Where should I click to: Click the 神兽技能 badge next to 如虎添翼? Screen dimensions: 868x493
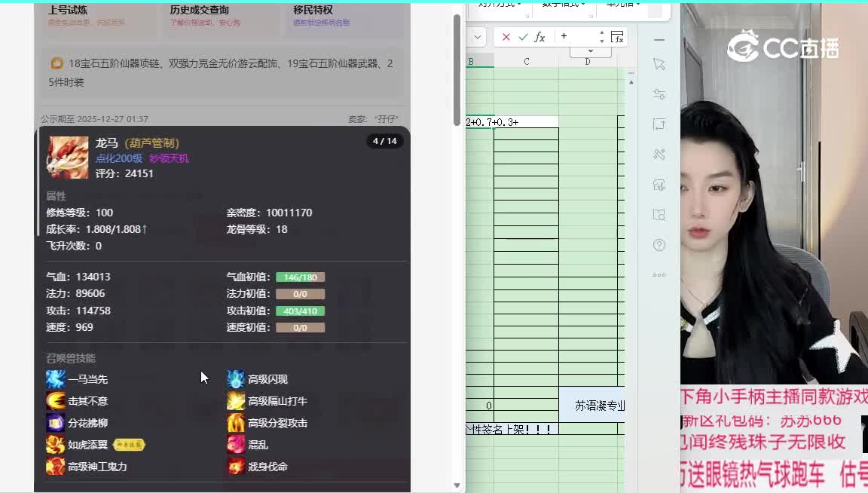click(x=129, y=444)
